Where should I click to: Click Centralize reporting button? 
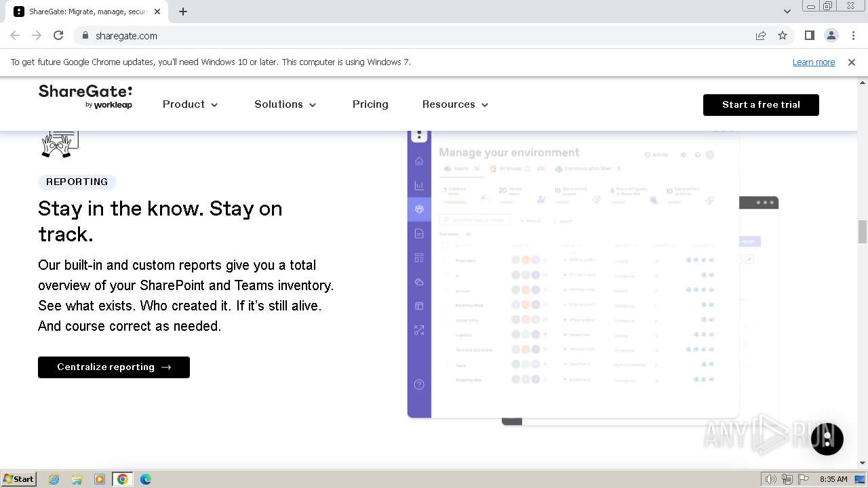114,367
